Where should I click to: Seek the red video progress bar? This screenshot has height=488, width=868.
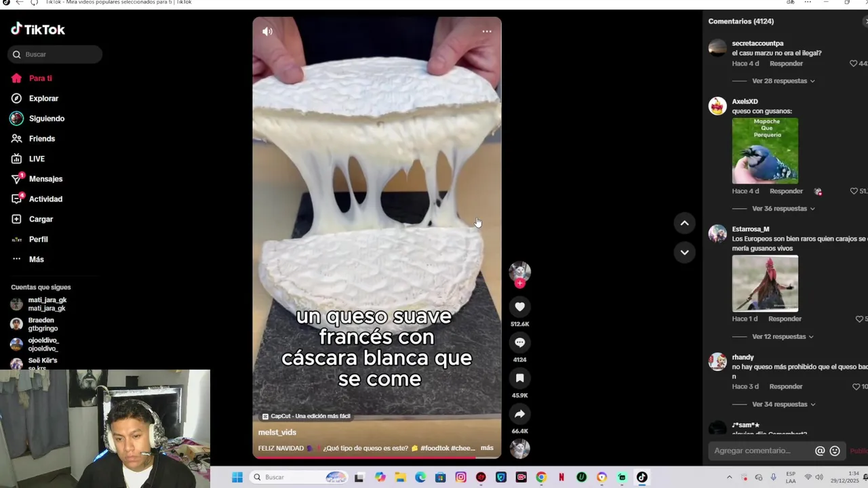pos(377,456)
